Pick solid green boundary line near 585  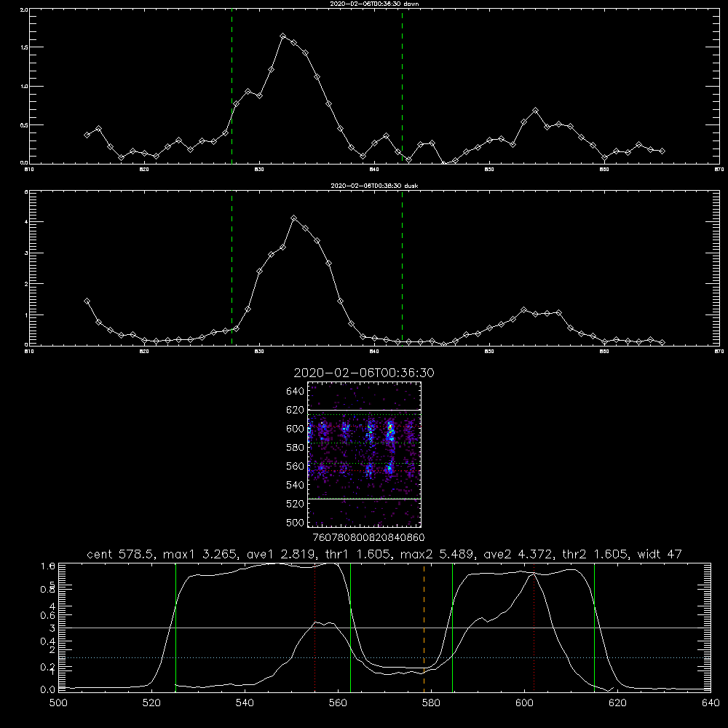(452, 628)
